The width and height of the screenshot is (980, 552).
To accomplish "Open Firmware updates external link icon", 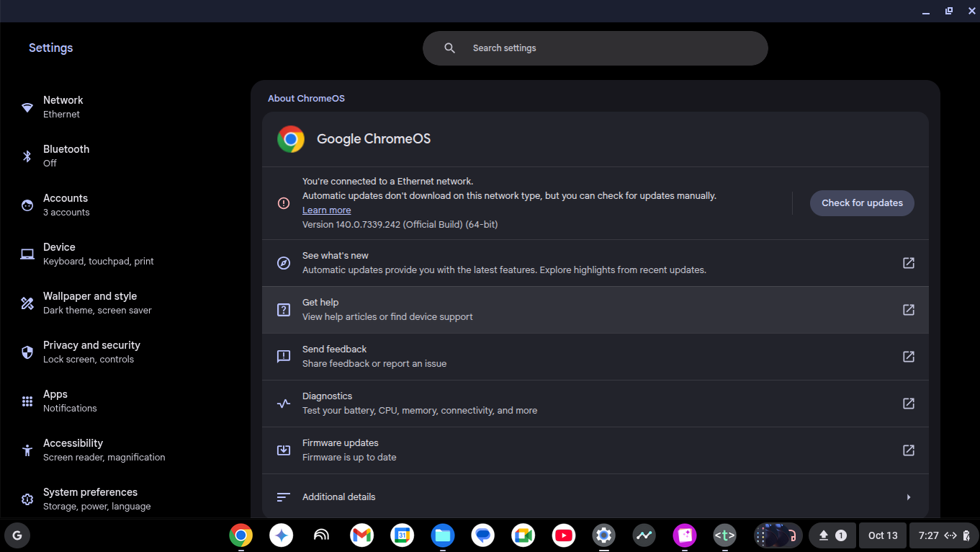I will click(908, 450).
